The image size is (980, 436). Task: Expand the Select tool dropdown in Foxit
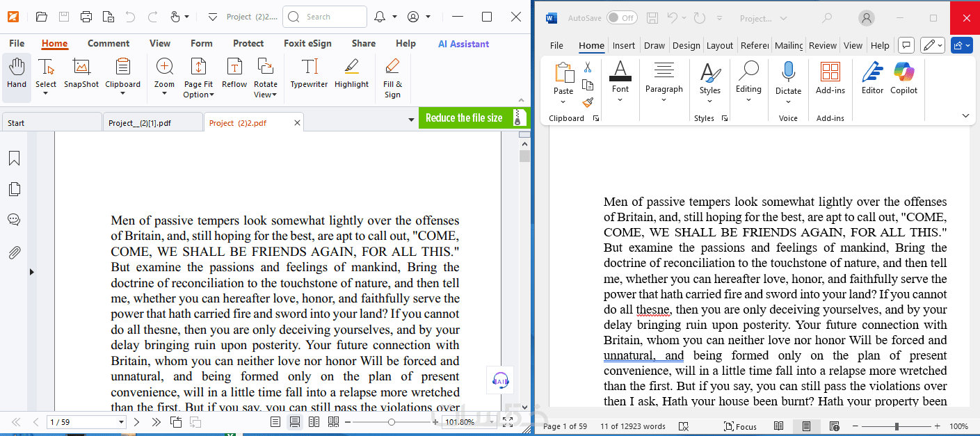coord(46,94)
